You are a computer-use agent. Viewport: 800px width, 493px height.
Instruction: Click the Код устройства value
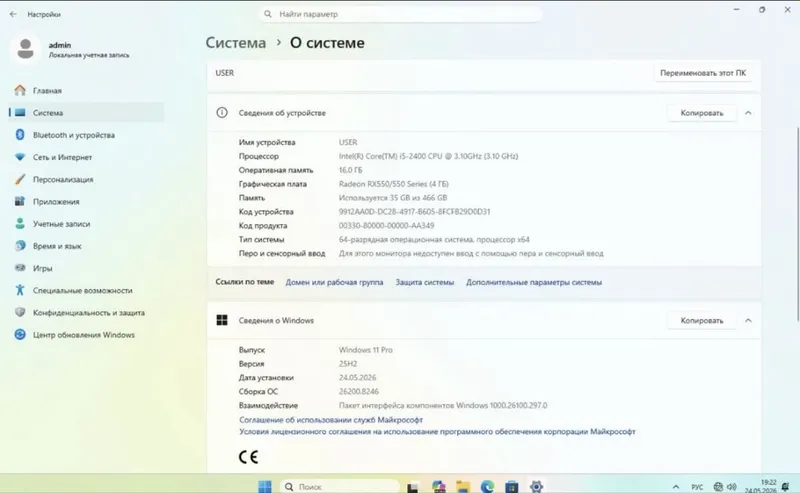coord(414,212)
